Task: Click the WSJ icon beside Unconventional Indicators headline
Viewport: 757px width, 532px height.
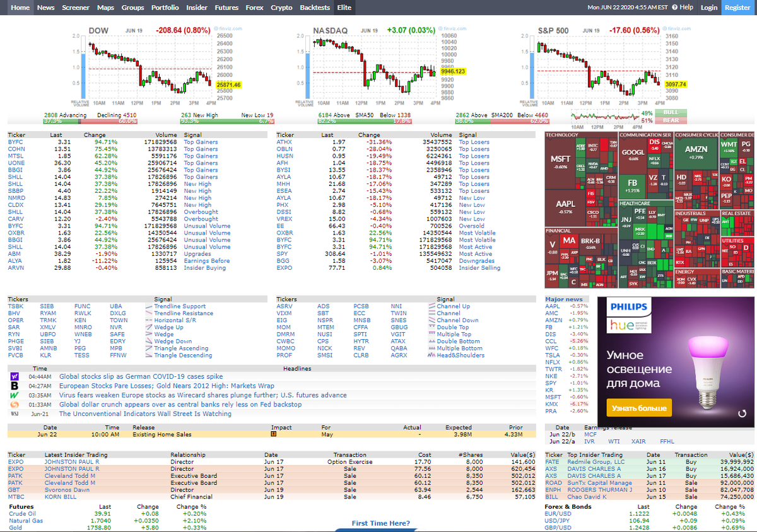Action: [x=15, y=414]
